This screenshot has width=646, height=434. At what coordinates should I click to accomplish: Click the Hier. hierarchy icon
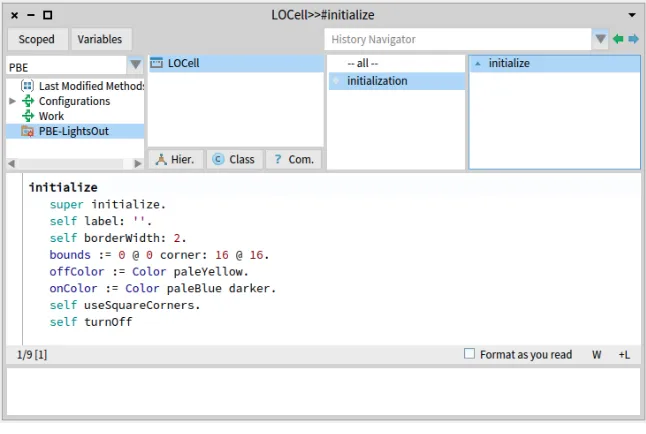click(x=161, y=160)
